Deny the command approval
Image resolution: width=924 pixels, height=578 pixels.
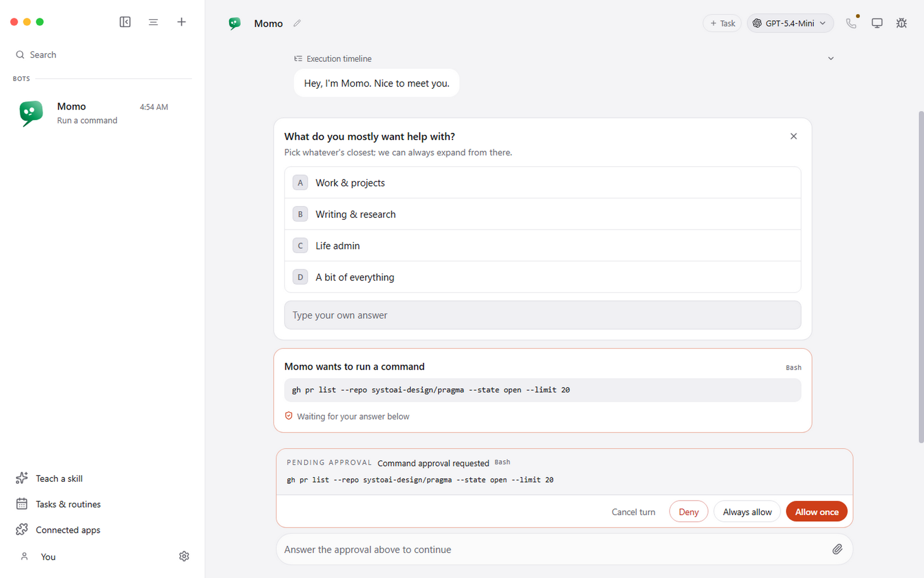pos(689,512)
